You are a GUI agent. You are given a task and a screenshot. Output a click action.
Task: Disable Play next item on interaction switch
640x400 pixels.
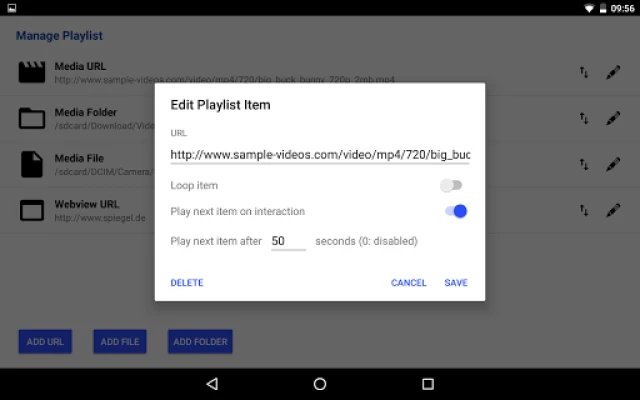click(456, 211)
